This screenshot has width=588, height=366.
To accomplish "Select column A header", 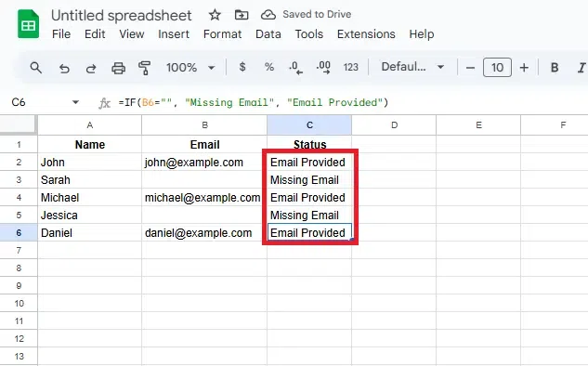I will click(x=89, y=124).
